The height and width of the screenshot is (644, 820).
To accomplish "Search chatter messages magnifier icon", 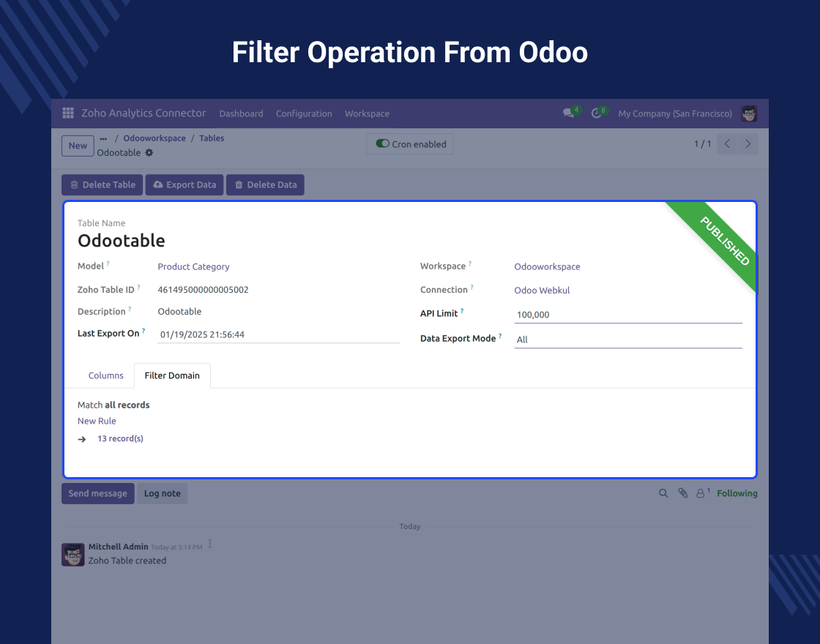I will tap(663, 493).
